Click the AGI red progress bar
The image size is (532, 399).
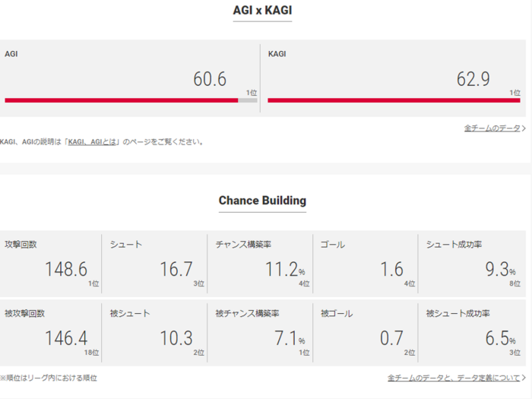(122, 100)
